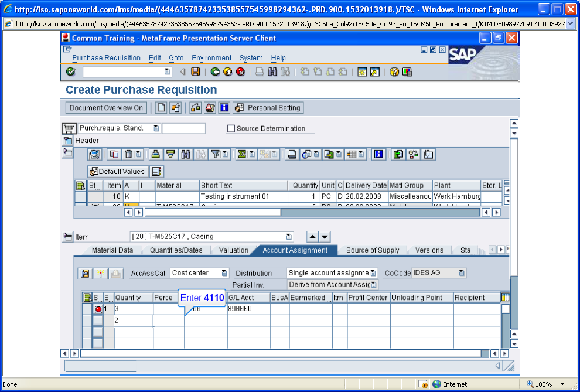Open the AccAssCat Cost center dropdown
This screenshot has height=392, width=580.
224,273
